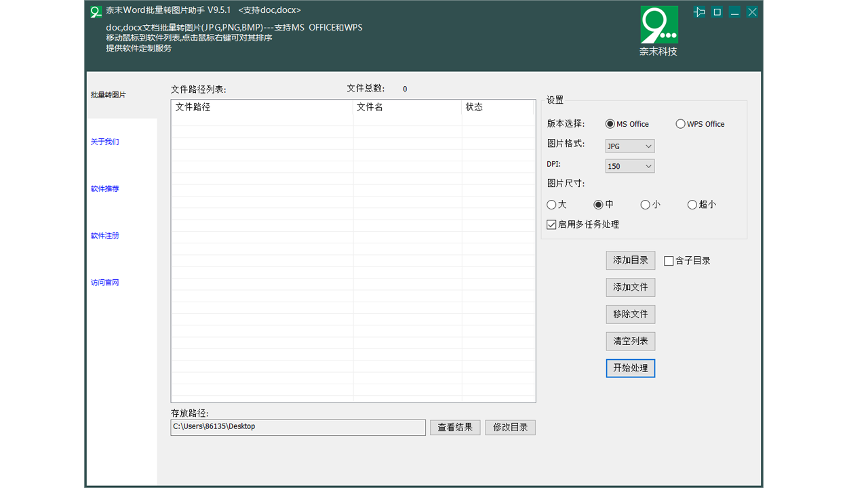Click the 版本选择 label
The height and width of the screenshot is (488, 868).
coord(566,124)
